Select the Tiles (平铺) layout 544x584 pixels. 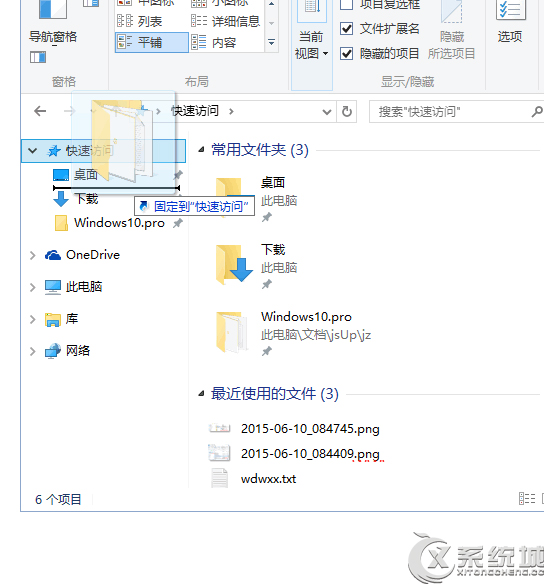tap(152, 42)
